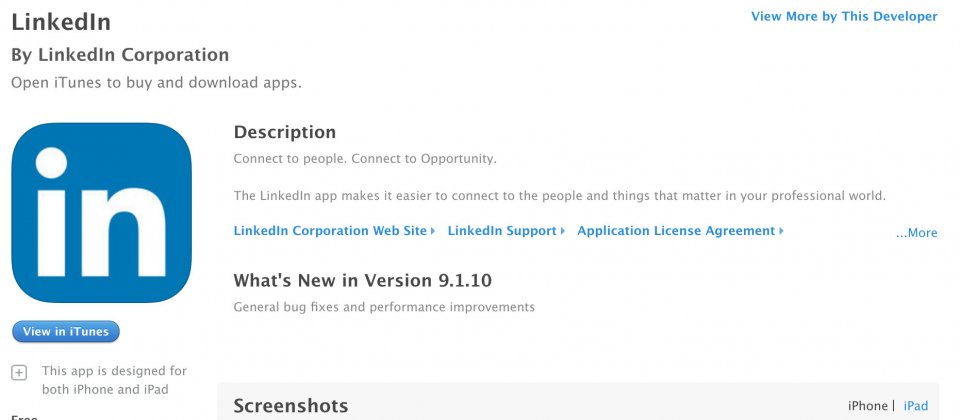Switch screenshots to iPad tab
The height and width of the screenshot is (420, 960).
point(915,405)
